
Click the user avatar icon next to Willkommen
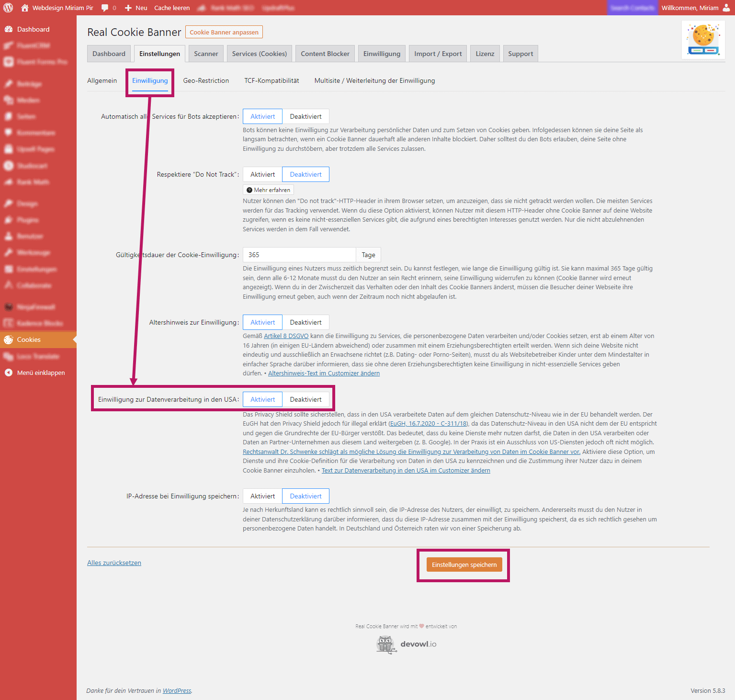(726, 8)
